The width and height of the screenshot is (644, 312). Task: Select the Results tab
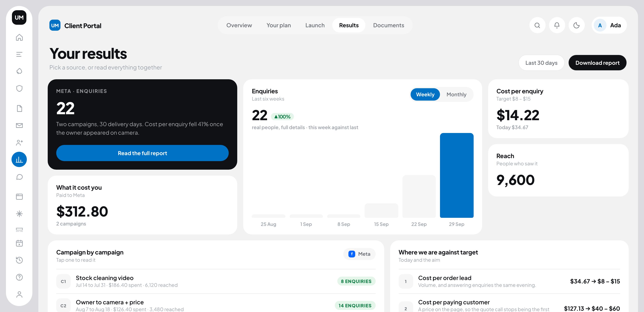349,25
